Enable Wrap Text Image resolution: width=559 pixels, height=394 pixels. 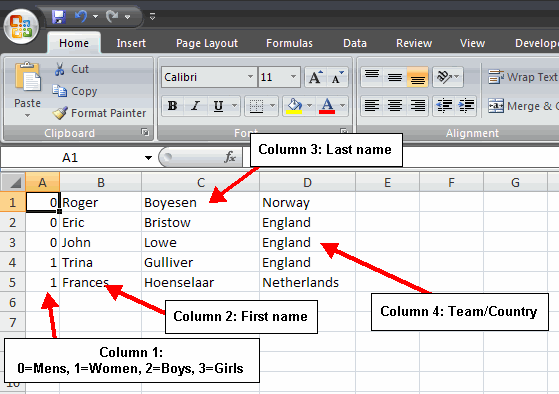pos(522,77)
